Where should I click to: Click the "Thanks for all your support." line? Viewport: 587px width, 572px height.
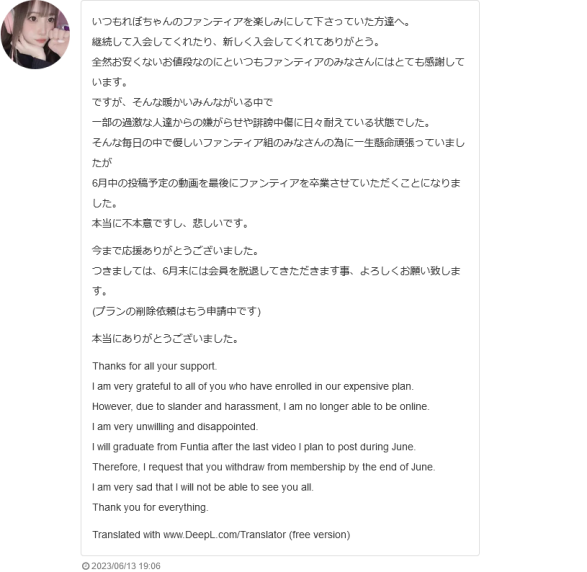tap(155, 366)
